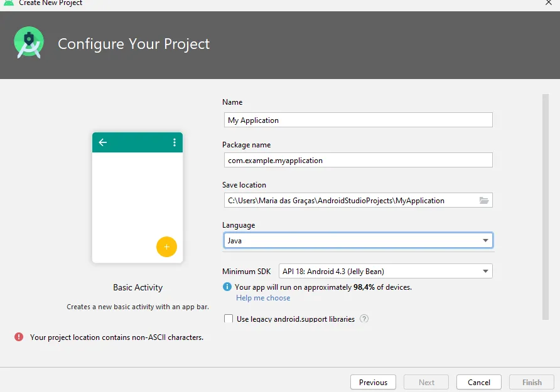Viewport: 560px width, 392px height.
Task: Click the folder browse icon in Save location
Action: click(x=483, y=201)
